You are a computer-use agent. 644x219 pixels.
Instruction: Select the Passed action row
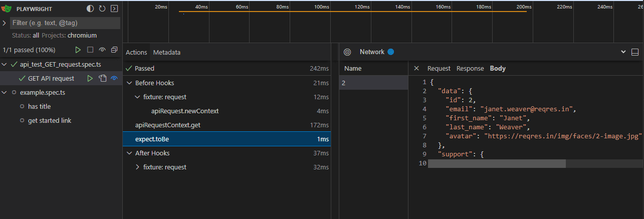click(x=227, y=68)
